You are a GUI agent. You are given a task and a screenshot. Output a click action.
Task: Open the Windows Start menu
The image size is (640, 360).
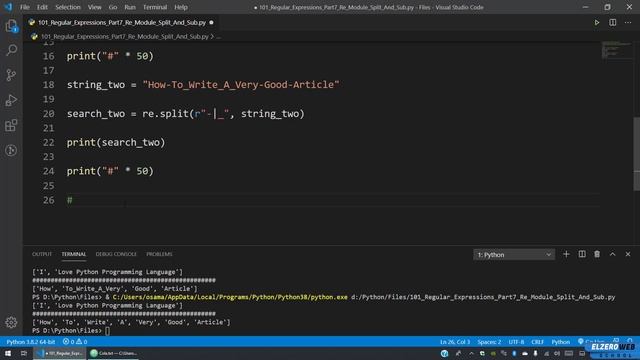[8, 353]
